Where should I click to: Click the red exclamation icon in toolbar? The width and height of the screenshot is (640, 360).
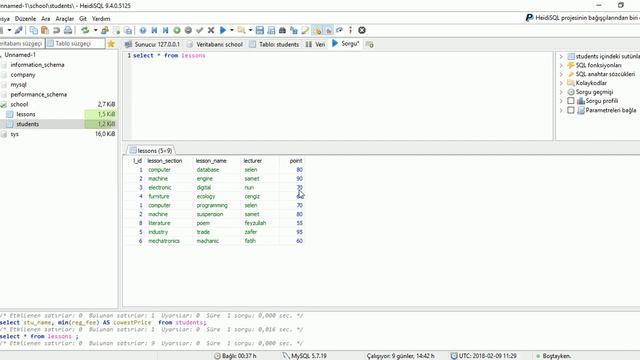[350, 30]
